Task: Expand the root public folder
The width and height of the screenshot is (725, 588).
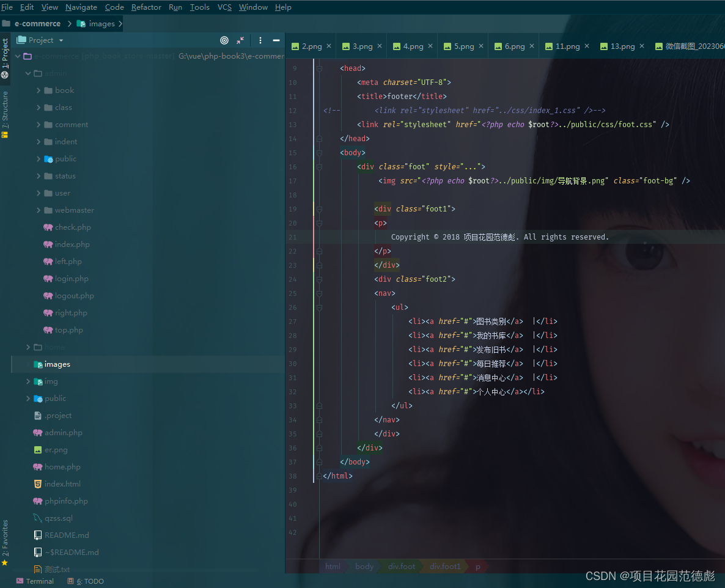Action: coord(28,399)
